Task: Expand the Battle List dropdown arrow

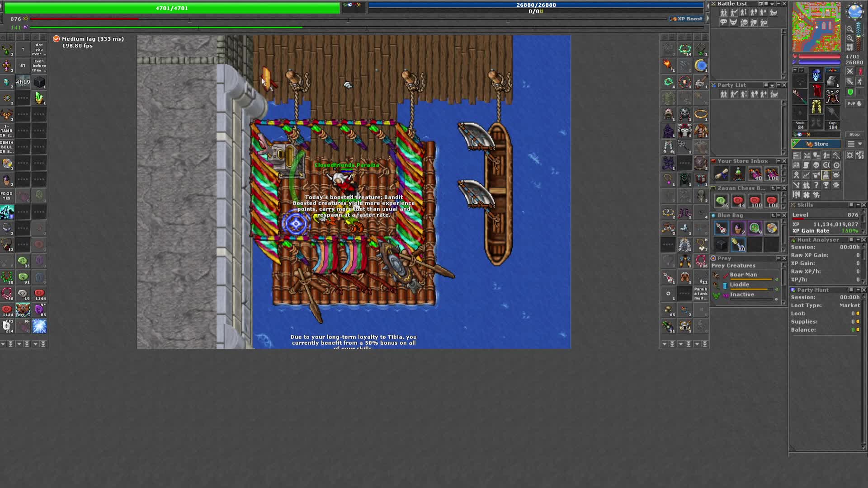Action: pyautogui.click(x=772, y=4)
